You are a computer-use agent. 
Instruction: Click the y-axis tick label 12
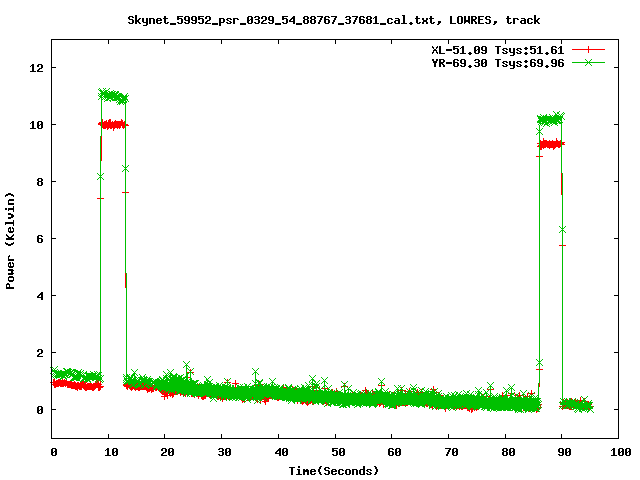coord(36,68)
